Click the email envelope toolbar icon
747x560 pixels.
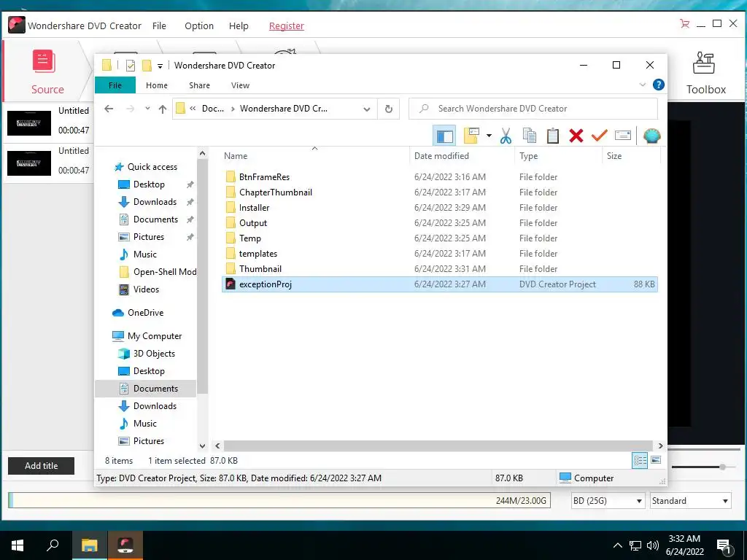[623, 136]
